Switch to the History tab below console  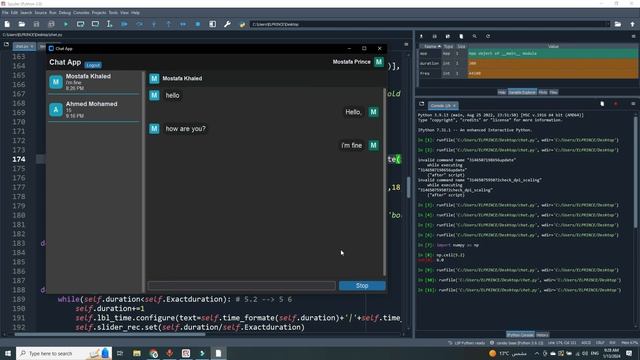(x=542, y=335)
